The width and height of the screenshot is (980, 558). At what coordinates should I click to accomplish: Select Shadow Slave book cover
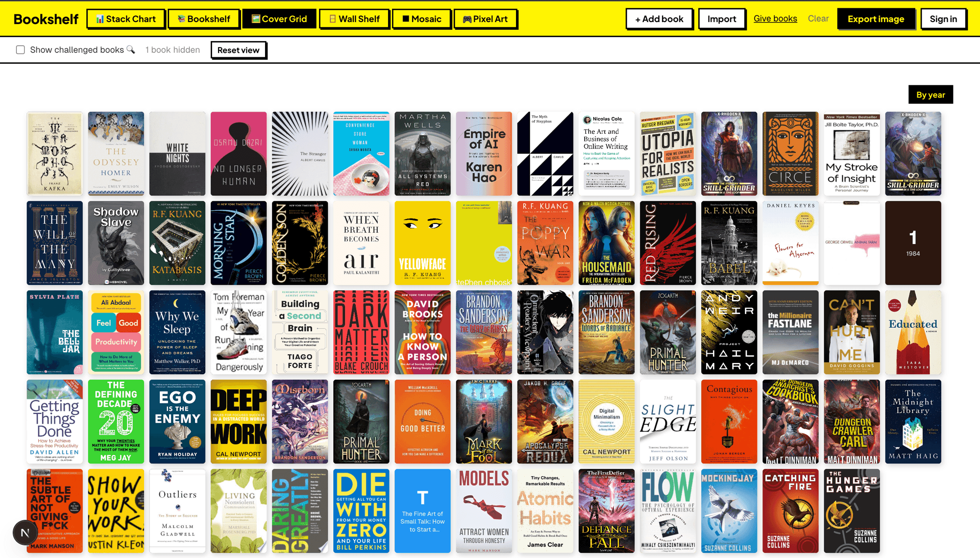point(116,243)
